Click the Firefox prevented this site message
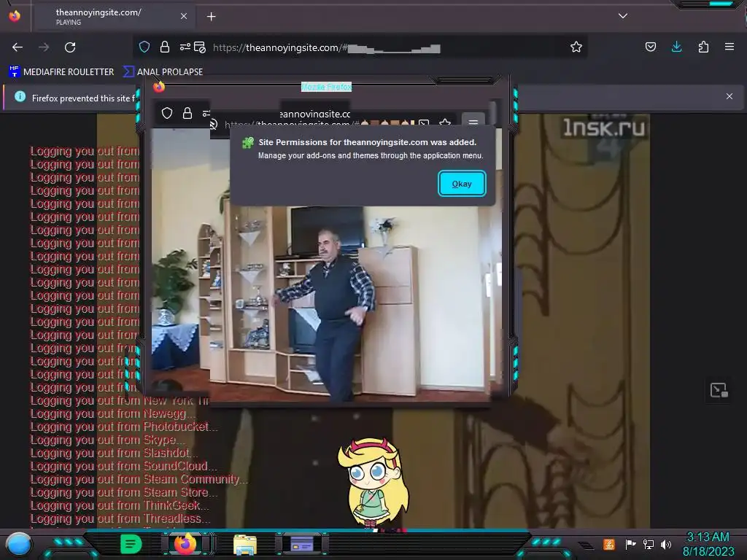This screenshot has width=747, height=560. click(84, 98)
